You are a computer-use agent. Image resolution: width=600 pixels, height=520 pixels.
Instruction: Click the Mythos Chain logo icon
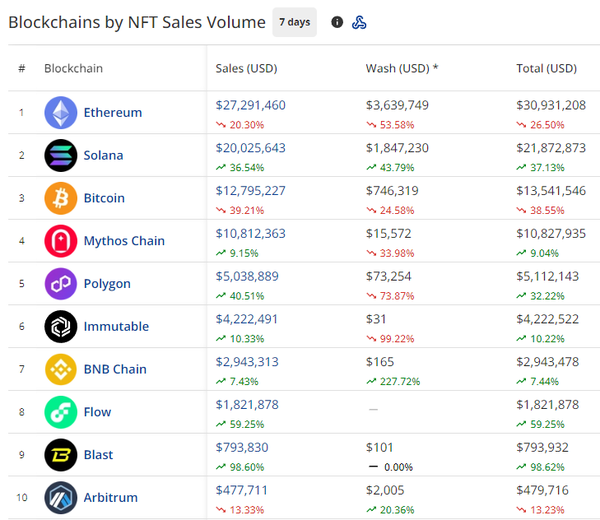[x=60, y=241]
